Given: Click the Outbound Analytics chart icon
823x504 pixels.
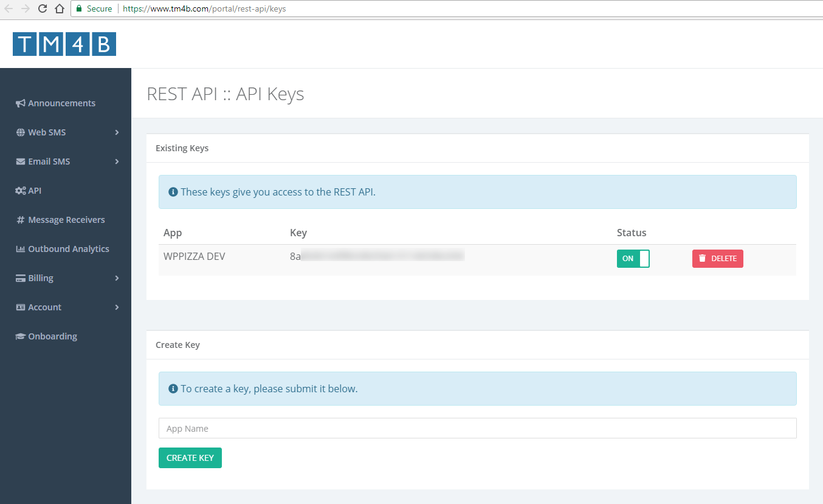Looking at the screenshot, I should [21, 249].
